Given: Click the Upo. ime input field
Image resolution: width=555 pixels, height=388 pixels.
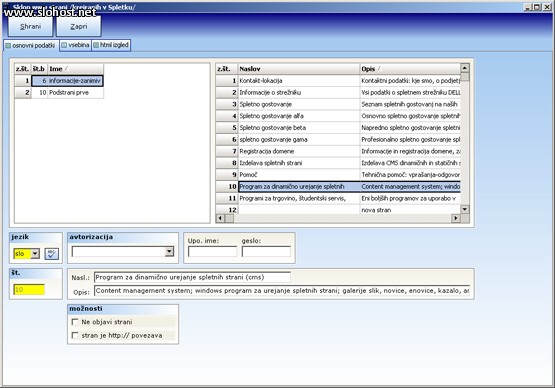Looking at the screenshot, I should point(212,251).
